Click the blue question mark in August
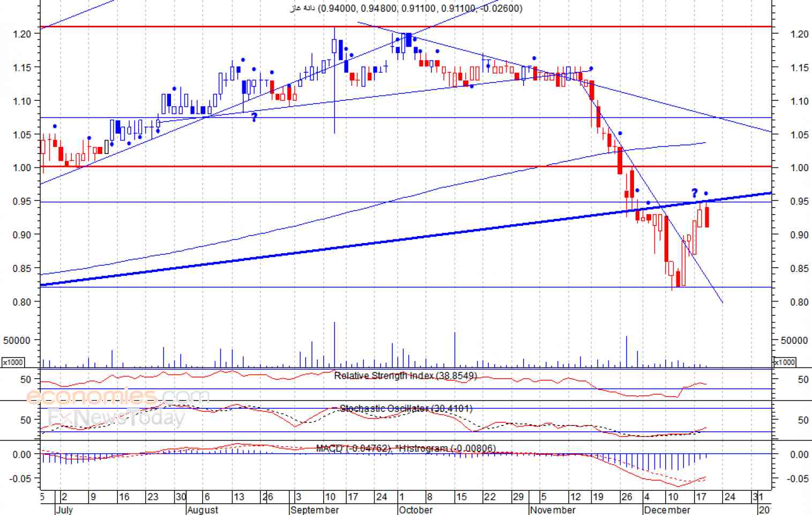The height and width of the screenshot is (515, 812). pos(254,117)
